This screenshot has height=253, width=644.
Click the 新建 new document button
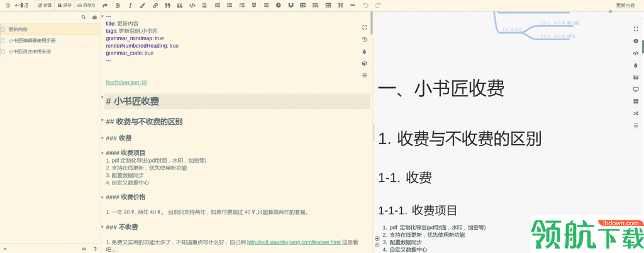pos(45,5)
